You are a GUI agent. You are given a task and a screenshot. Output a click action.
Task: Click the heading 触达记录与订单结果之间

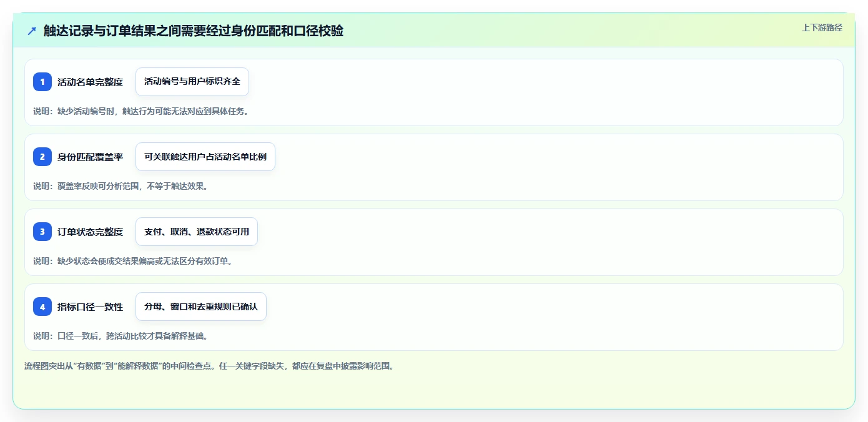pos(194,31)
